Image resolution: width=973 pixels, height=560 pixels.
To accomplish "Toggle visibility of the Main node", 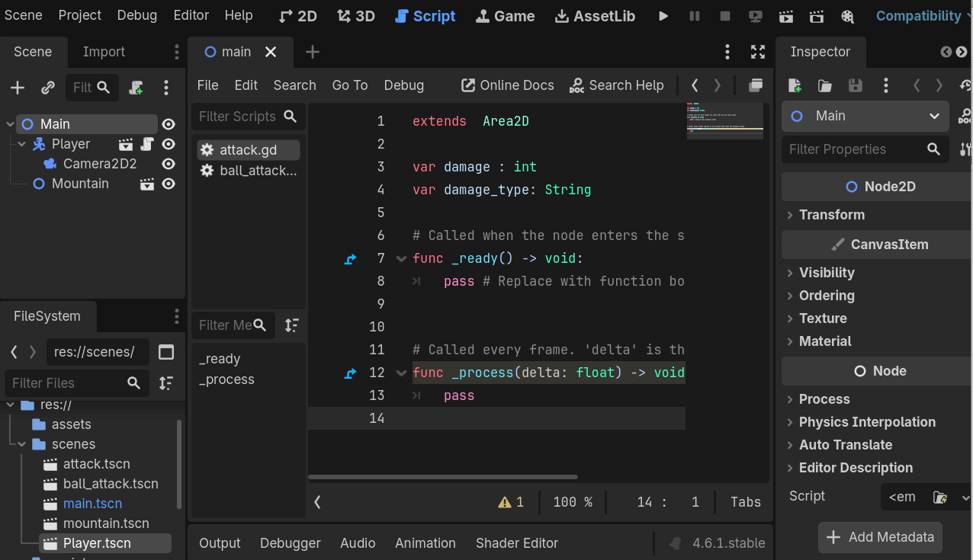I will pos(169,124).
